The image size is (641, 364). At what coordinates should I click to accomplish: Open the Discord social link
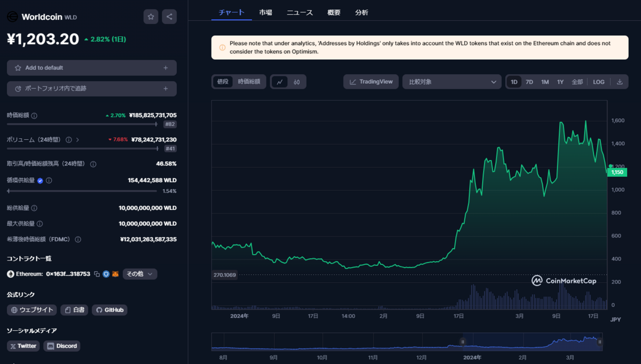(62, 346)
